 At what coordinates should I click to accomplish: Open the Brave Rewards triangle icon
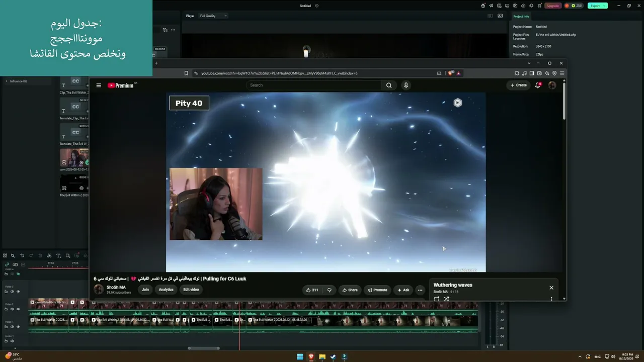tap(458, 73)
